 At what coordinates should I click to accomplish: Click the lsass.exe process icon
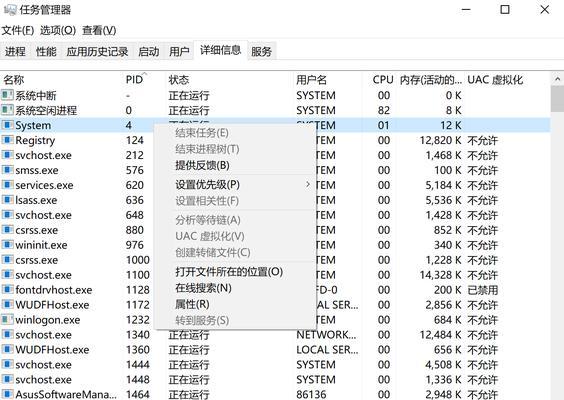[x=7, y=200]
